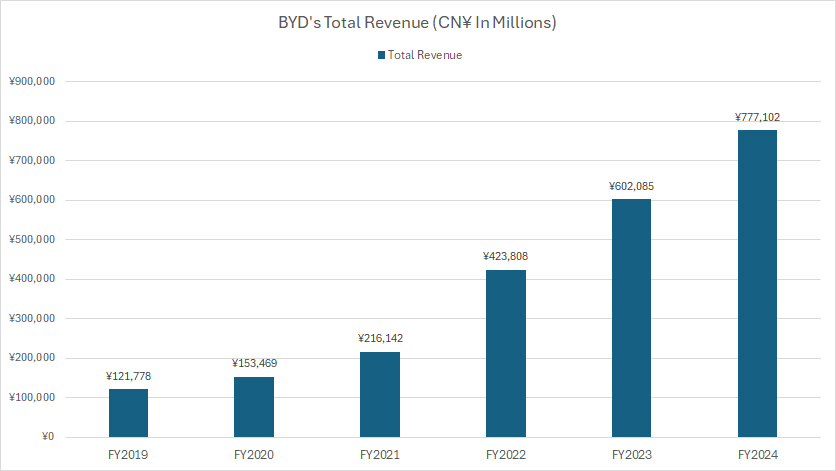
Task: Click the ¥300,000 y-axis value
Action: click(x=32, y=318)
